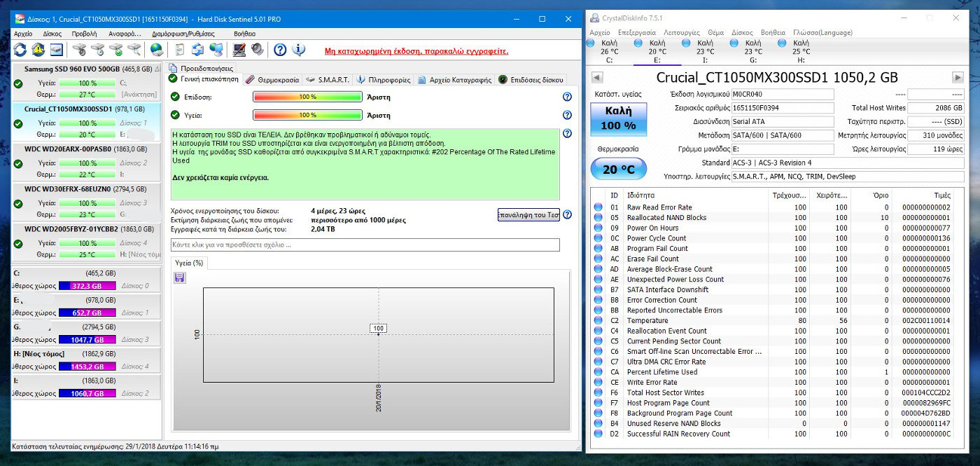The height and width of the screenshot is (466, 980).
Task: Open Δίσκος menu in Hard Disk Sentinel
Action: tap(52, 33)
